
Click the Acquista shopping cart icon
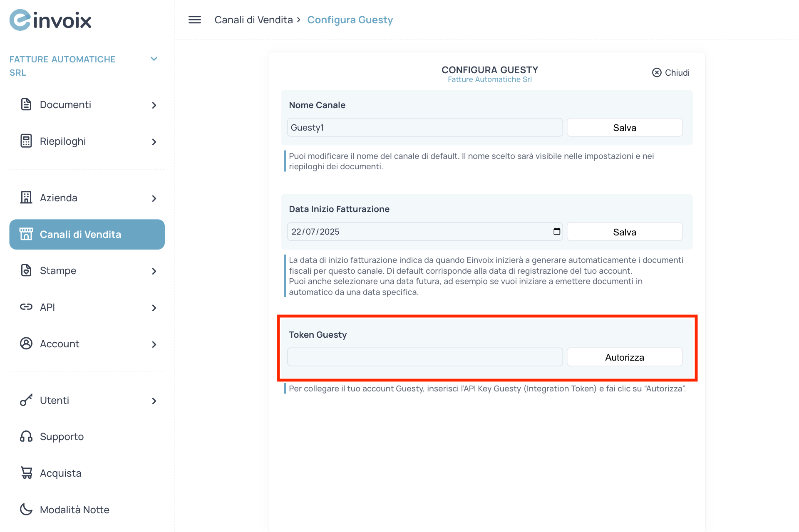pyautogui.click(x=26, y=473)
